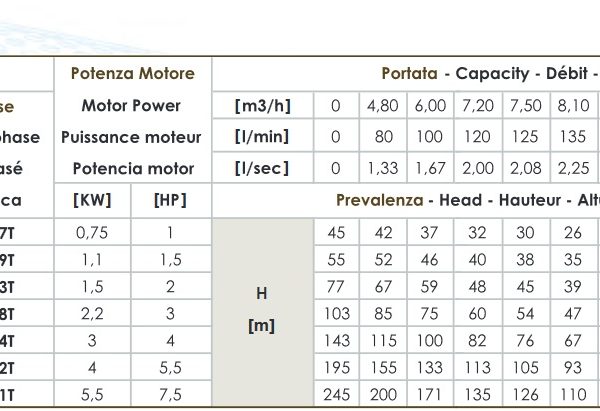
Task: Click the [HP] column header
Action: pos(170,200)
